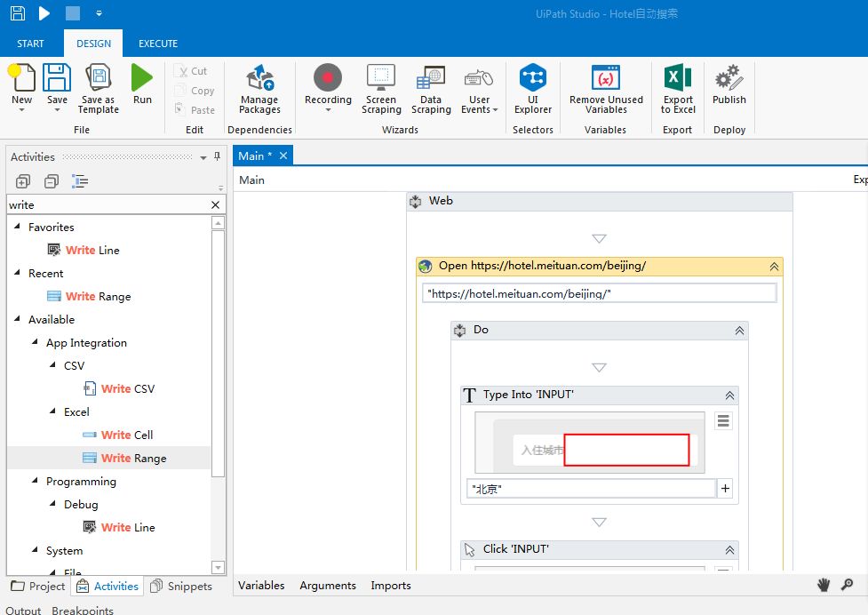Toggle the pan hand tool

[x=824, y=585]
